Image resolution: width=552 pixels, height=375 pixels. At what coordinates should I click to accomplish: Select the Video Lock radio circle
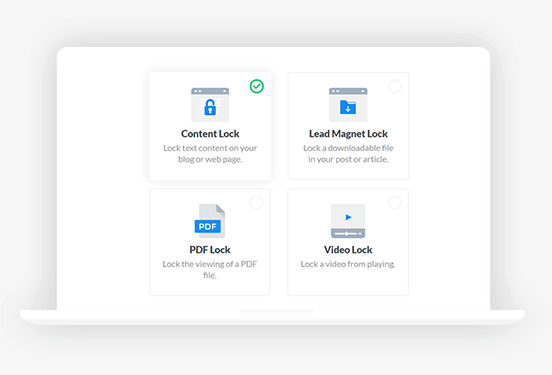[x=395, y=202]
